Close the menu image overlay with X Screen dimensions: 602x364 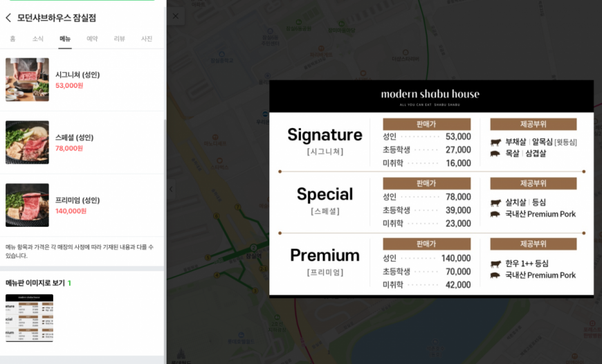pyautogui.click(x=176, y=16)
